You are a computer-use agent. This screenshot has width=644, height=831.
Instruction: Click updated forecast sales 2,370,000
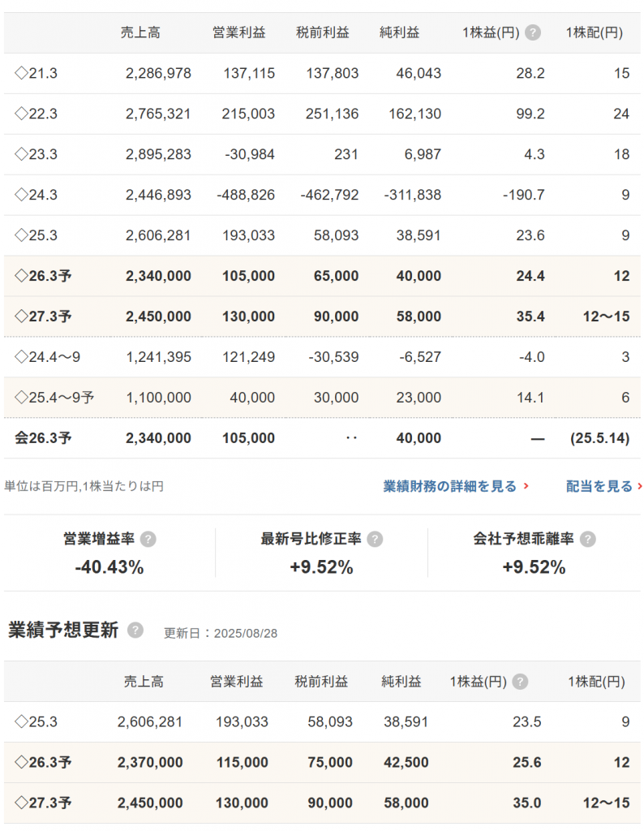[x=150, y=763]
